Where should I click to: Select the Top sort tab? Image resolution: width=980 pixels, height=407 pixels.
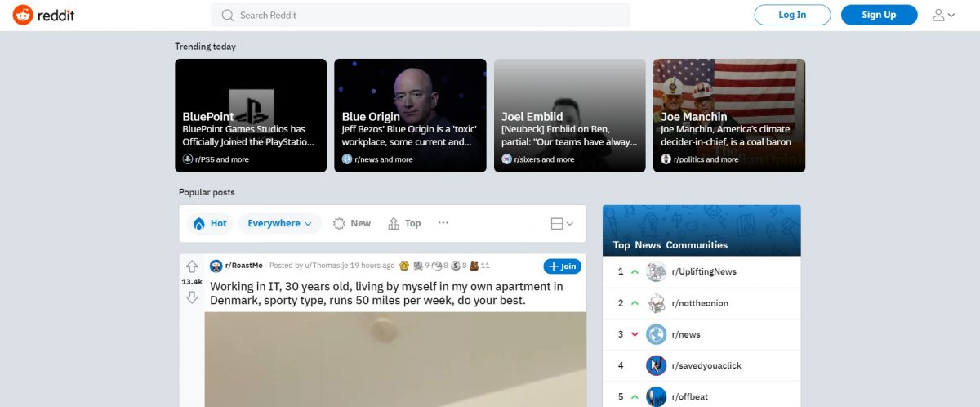click(404, 223)
